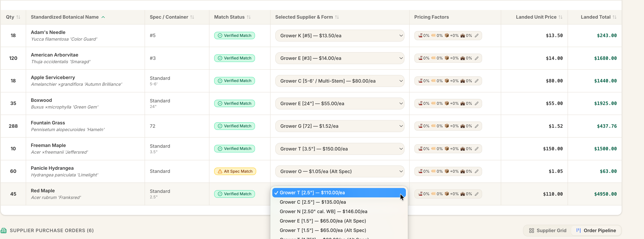Click Yucca filamentosa 'Color Guard' name
The height and width of the screenshot is (239, 644).
64,39
